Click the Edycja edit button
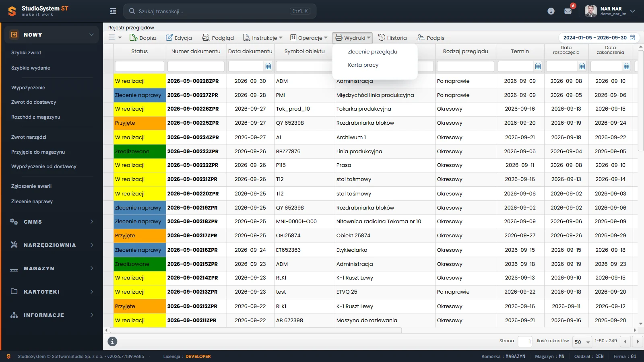This screenshot has height=362, width=644. (179, 38)
